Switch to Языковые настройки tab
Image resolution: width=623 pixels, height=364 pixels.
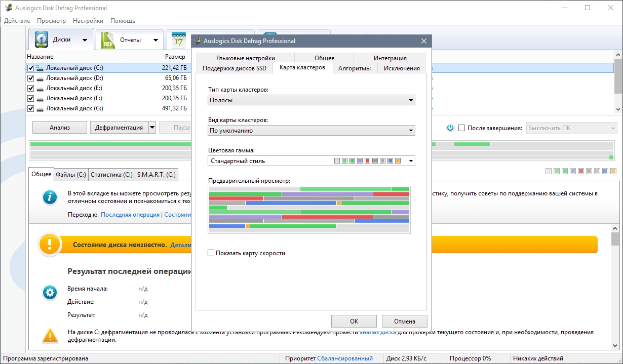(246, 58)
